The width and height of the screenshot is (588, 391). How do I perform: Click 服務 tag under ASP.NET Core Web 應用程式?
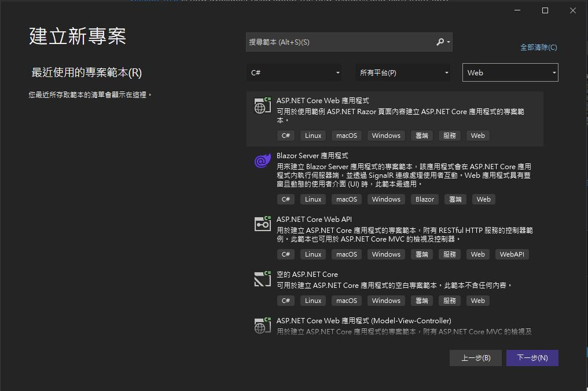click(x=450, y=136)
